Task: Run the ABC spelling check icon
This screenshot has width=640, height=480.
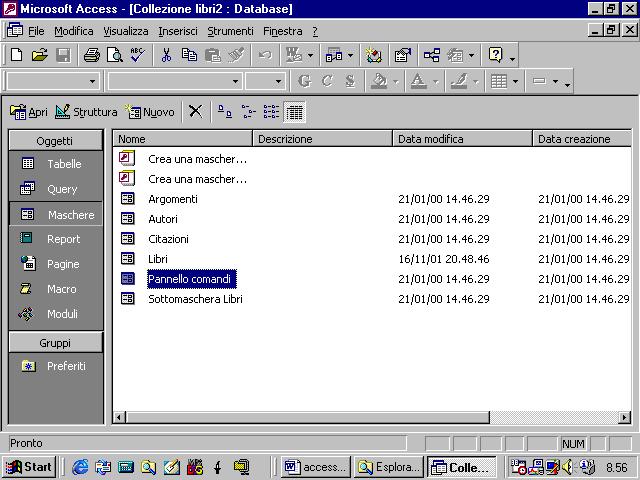Action: pyautogui.click(x=138, y=55)
